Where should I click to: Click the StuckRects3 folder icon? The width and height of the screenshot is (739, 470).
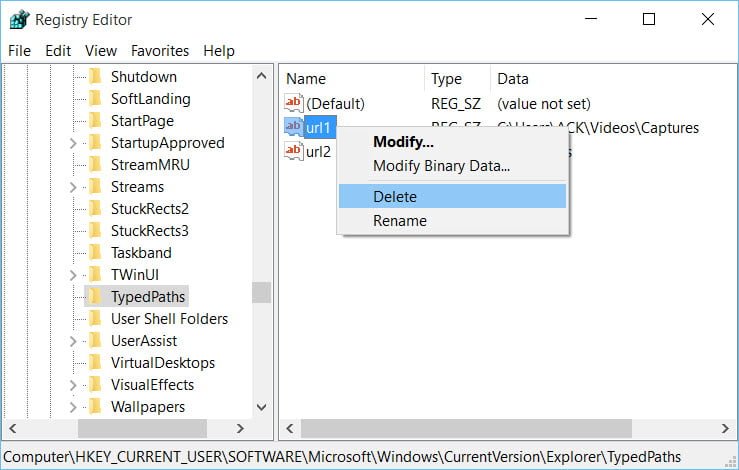pos(95,231)
